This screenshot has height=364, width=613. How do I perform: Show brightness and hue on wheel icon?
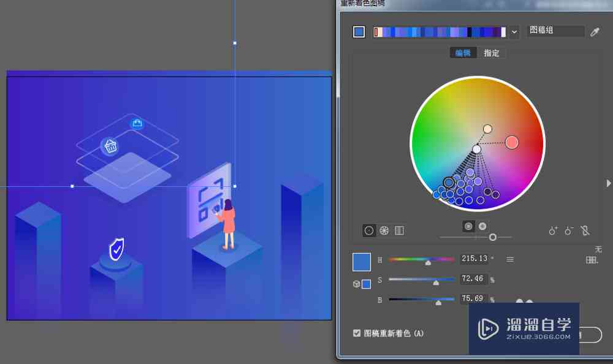coord(482,226)
